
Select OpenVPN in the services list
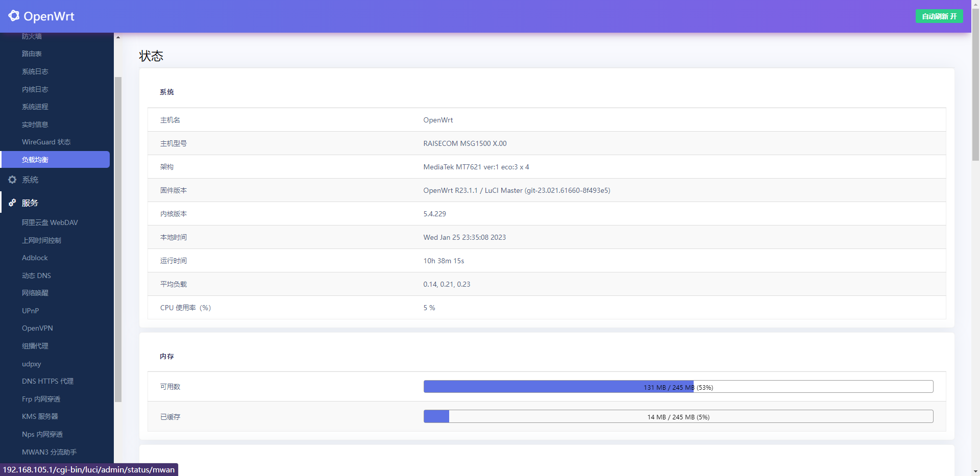37,328
